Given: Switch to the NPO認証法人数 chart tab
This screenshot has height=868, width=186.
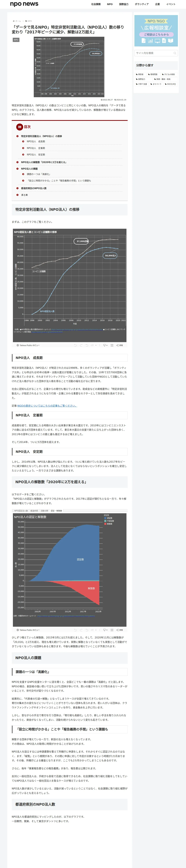Looking at the screenshot, I should tap(21, 511).
